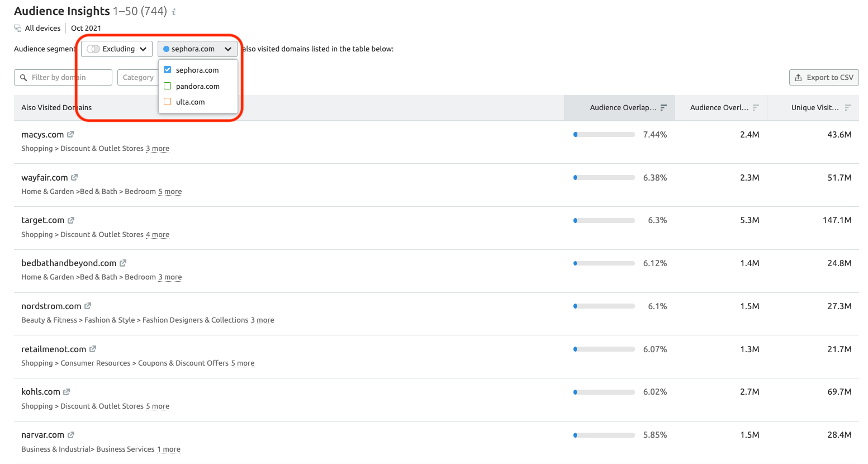Open retailmenot.com external link icon
The width and height of the screenshot is (868, 464).
(x=93, y=349)
